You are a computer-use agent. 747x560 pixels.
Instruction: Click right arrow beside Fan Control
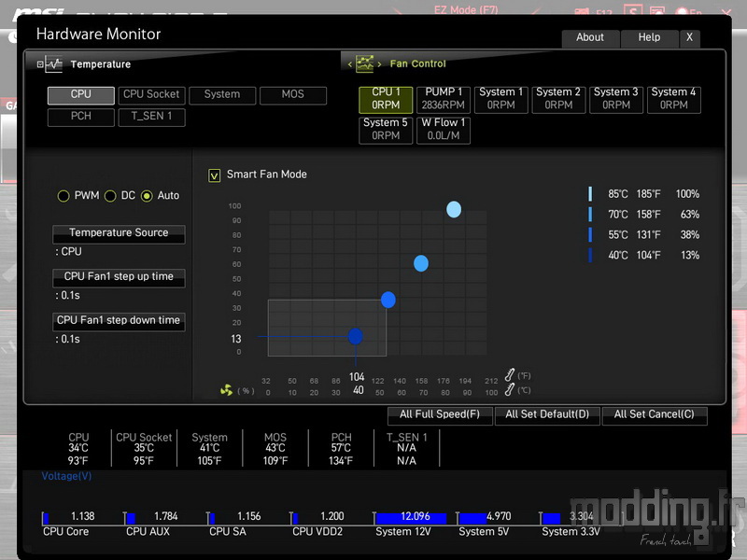tap(380, 63)
